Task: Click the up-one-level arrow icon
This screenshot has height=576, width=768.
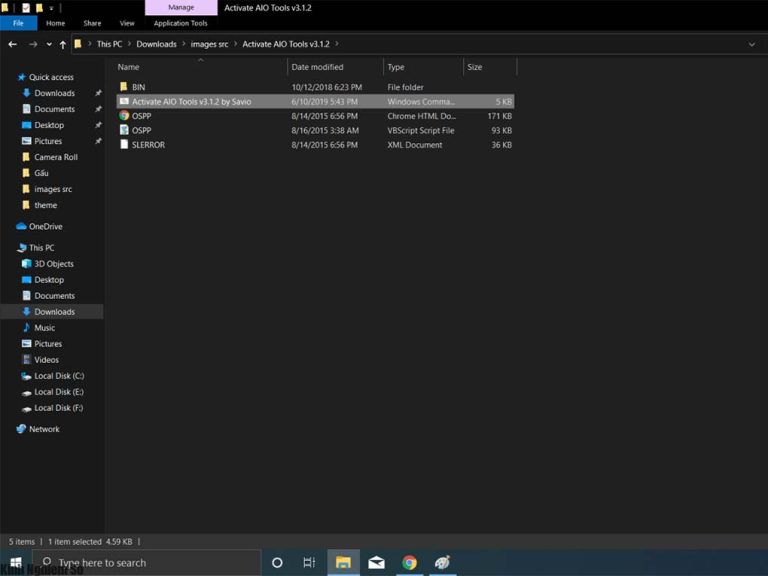Action: [x=63, y=44]
